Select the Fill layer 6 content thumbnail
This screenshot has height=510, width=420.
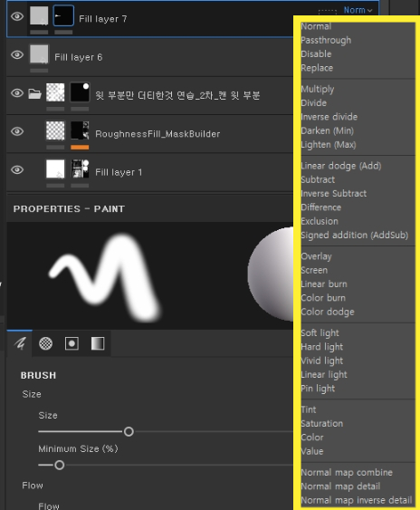tap(39, 54)
